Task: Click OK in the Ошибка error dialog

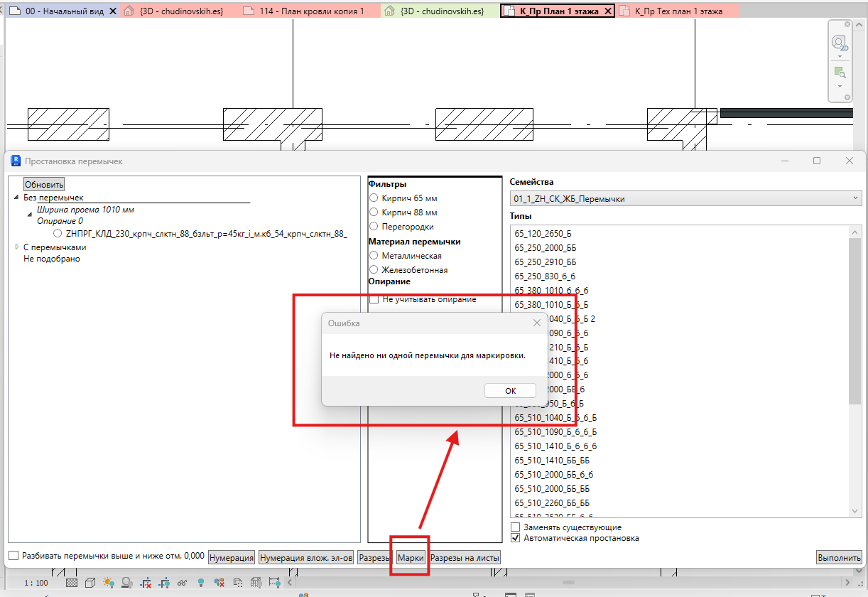Action: [510, 390]
